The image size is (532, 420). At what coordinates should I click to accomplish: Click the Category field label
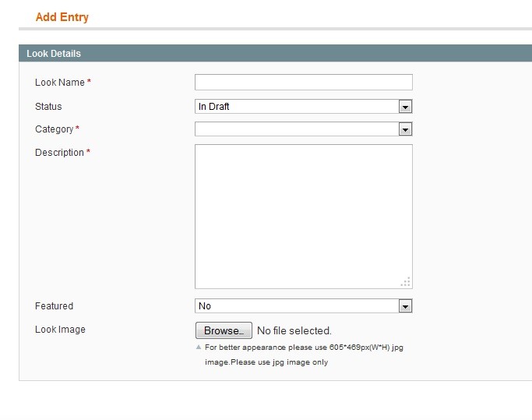pyautogui.click(x=55, y=129)
